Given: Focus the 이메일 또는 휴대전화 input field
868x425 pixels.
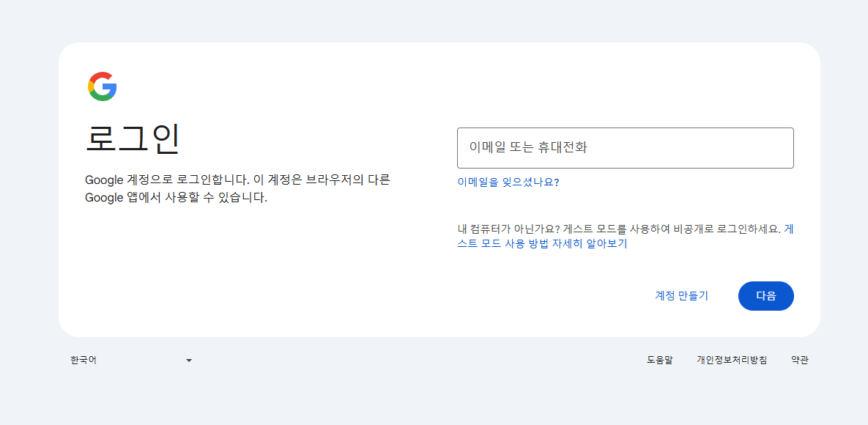Looking at the screenshot, I should coord(625,148).
